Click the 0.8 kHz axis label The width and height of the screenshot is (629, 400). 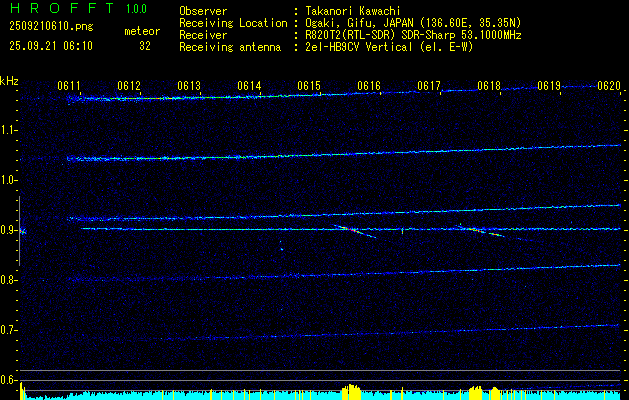8,280
